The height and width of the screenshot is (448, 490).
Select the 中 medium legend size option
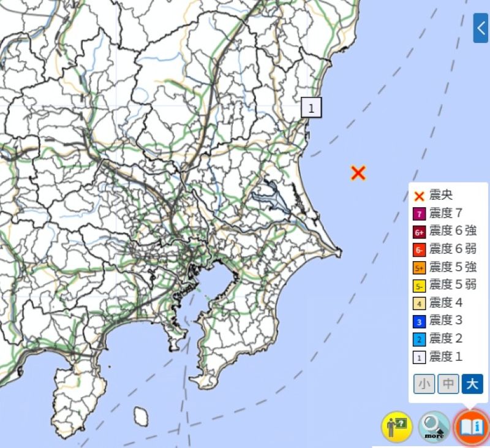coord(447,384)
